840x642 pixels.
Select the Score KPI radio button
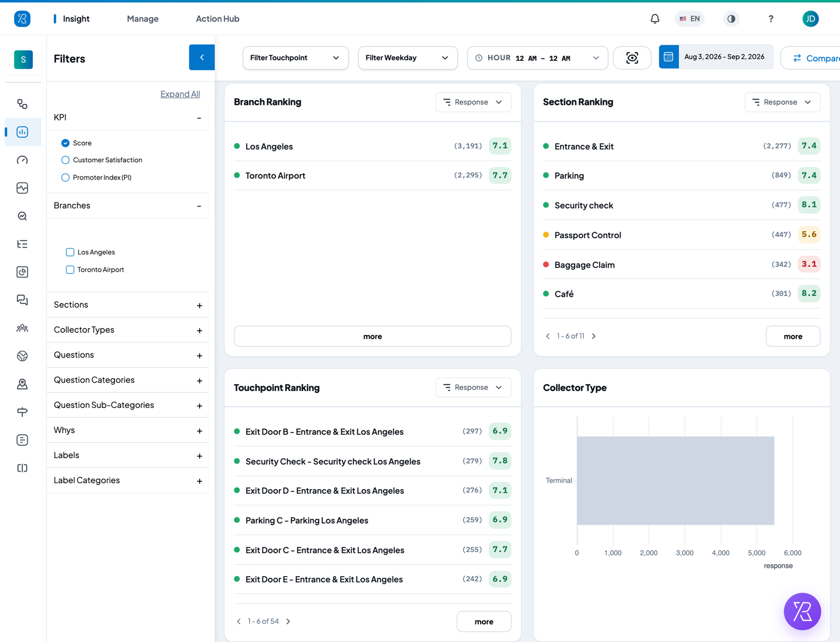(x=65, y=143)
